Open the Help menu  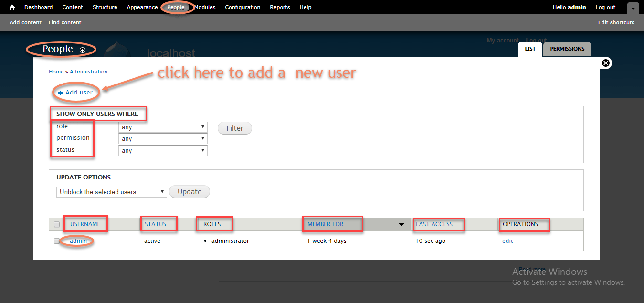(306, 7)
